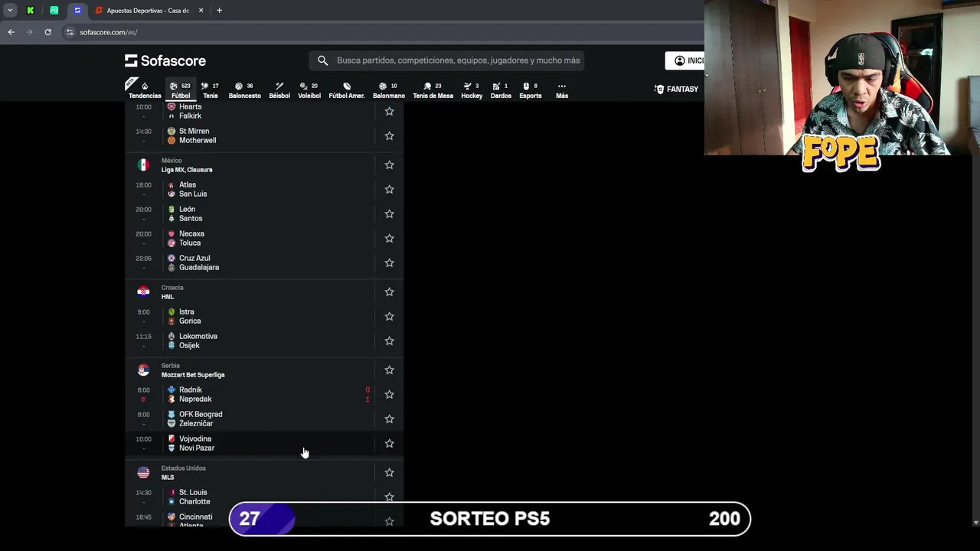Switch to the pinned green K tab
Screen dimensions: 980x551
31,11
